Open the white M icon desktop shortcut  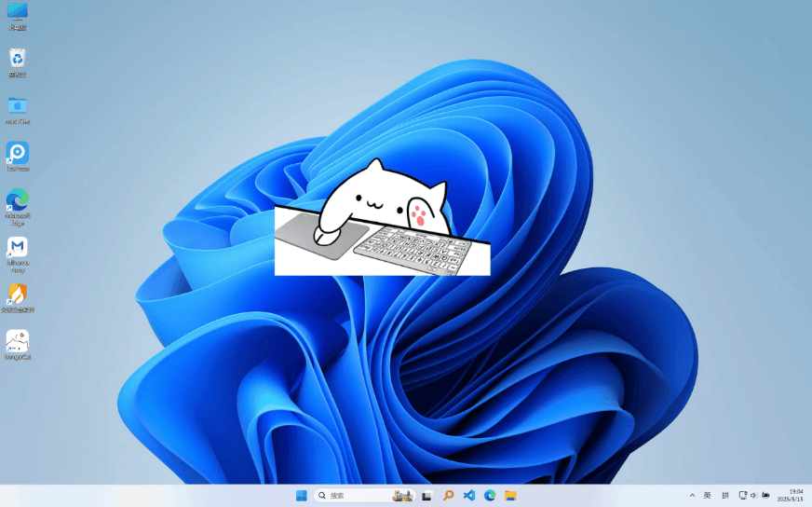coord(17,254)
